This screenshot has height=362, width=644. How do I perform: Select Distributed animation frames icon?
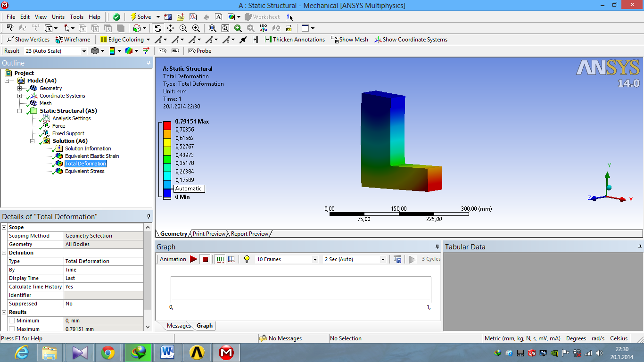tap(220, 259)
